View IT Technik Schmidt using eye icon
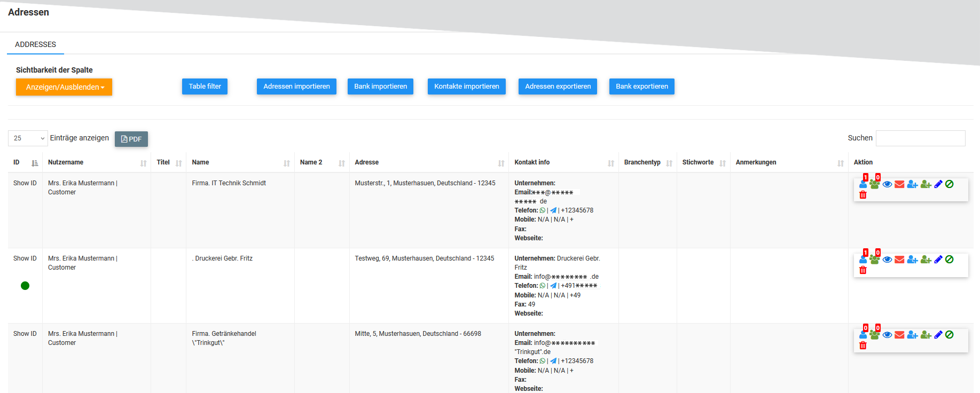980x393 pixels. [x=887, y=184]
